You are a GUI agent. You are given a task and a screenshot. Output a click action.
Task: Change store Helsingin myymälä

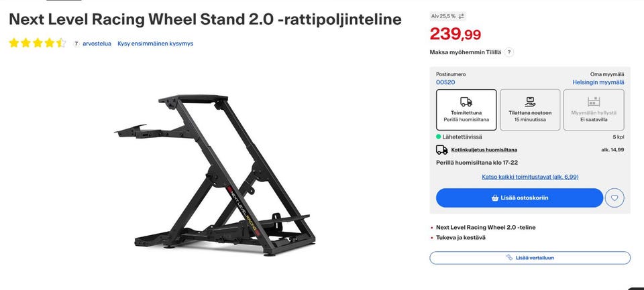tap(598, 82)
